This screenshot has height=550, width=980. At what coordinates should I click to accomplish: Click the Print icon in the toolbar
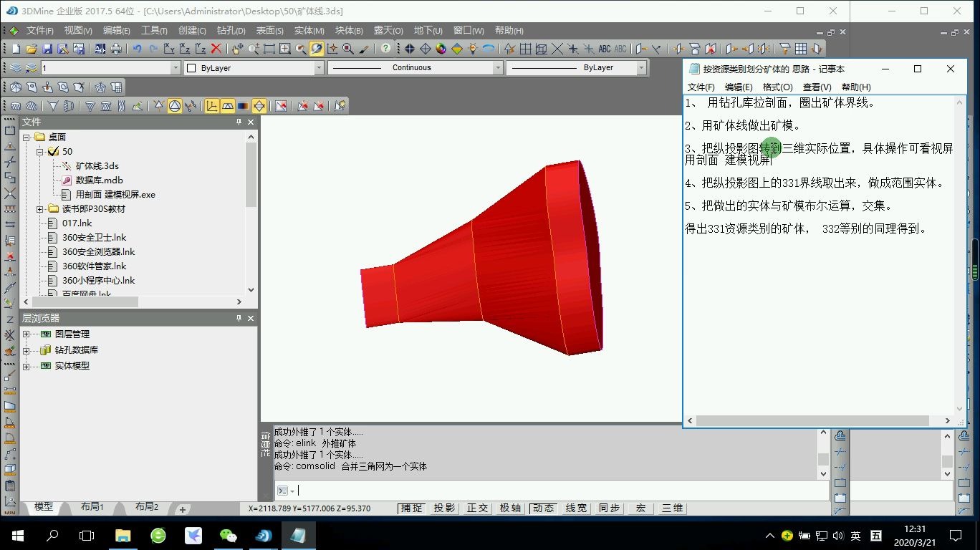pyautogui.click(x=115, y=48)
